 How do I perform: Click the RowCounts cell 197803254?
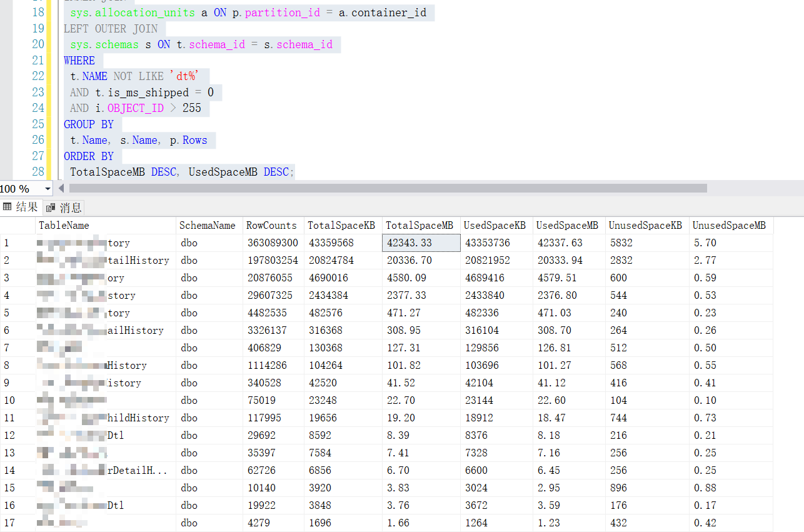pos(274,261)
